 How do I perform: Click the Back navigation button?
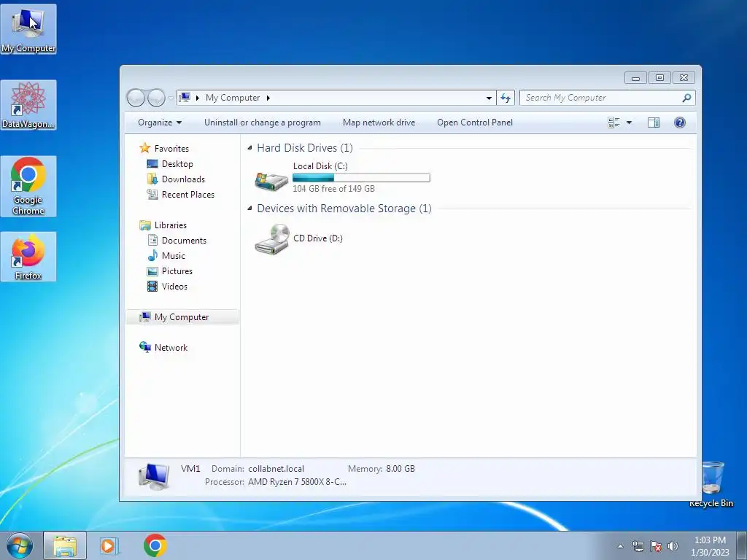(136, 98)
